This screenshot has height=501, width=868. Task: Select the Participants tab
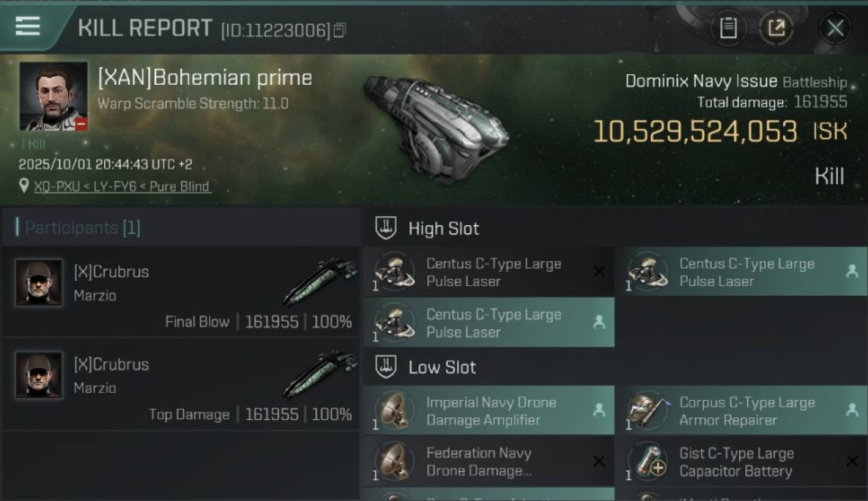coord(79,228)
